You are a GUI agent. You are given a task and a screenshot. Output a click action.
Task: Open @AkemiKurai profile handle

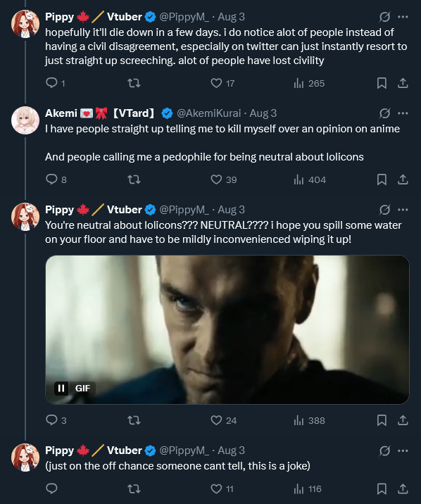[x=208, y=113]
